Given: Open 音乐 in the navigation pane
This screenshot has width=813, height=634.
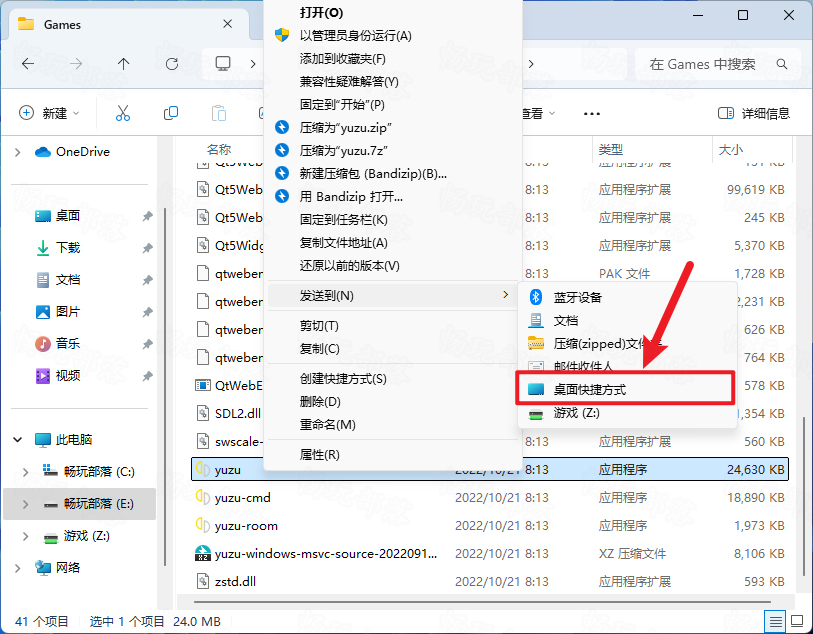Looking at the screenshot, I should [68, 344].
